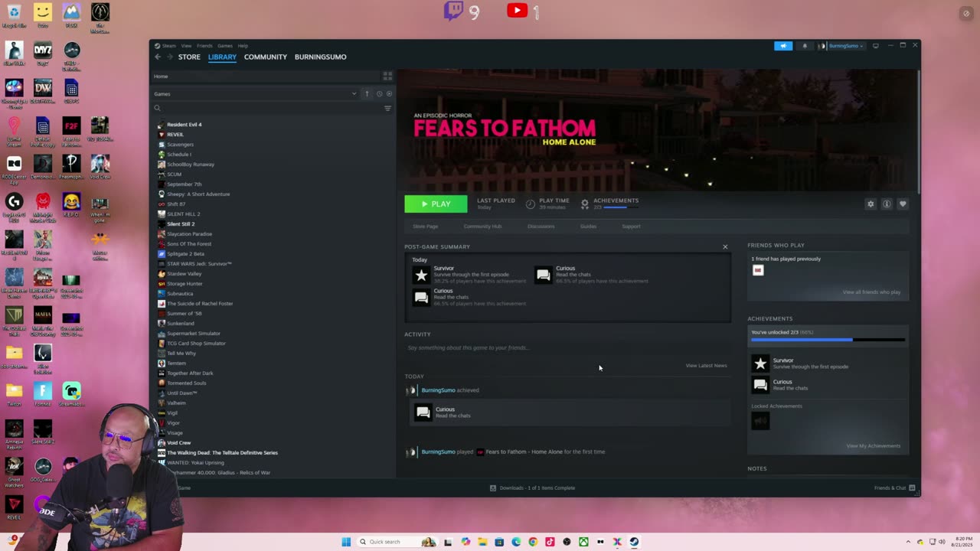Screen dimensions: 980x551
Task: Sort games with the up arrow icon
Action: click(367, 93)
